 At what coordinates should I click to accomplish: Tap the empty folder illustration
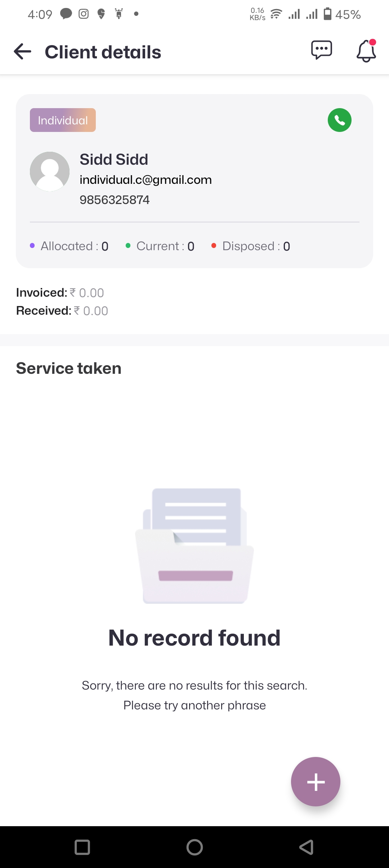194,546
